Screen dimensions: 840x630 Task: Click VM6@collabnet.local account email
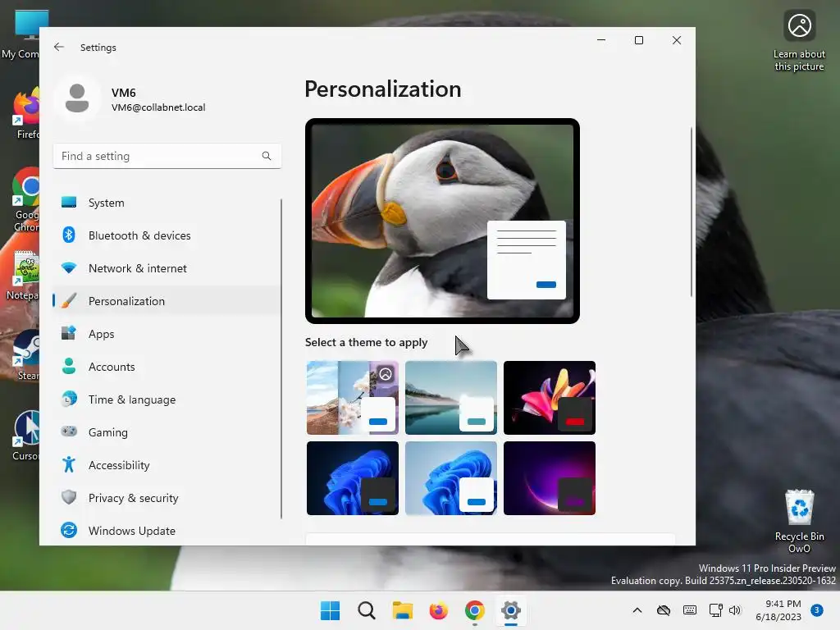158,107
